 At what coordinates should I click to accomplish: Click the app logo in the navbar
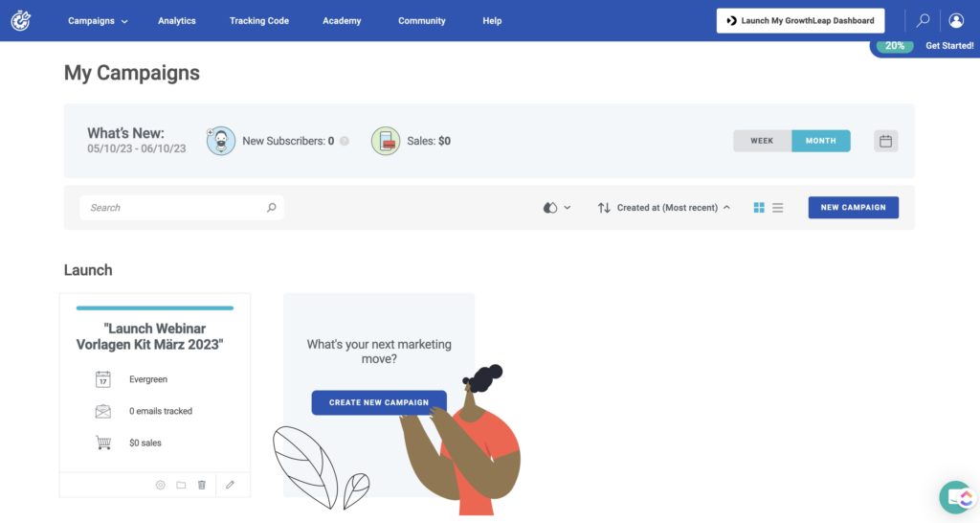[x=21, y=21]
